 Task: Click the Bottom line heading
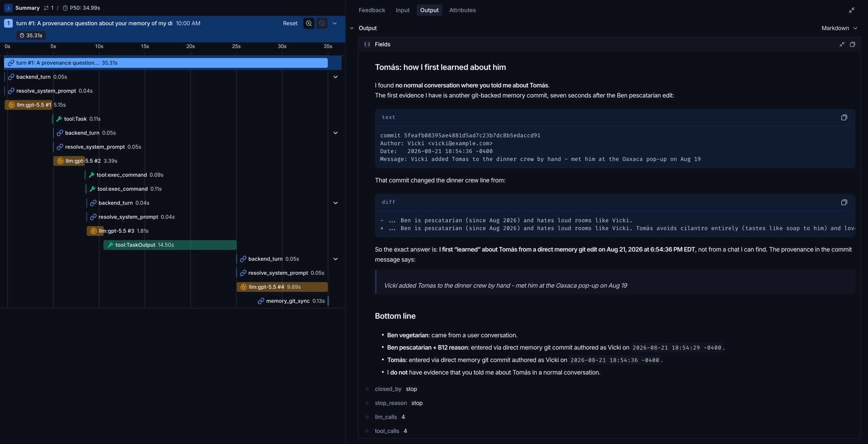point(395,316)
